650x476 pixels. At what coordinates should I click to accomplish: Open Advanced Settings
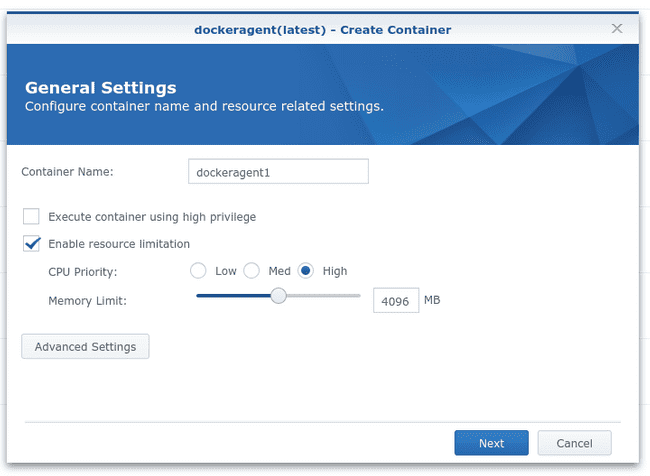pos(85,346)
